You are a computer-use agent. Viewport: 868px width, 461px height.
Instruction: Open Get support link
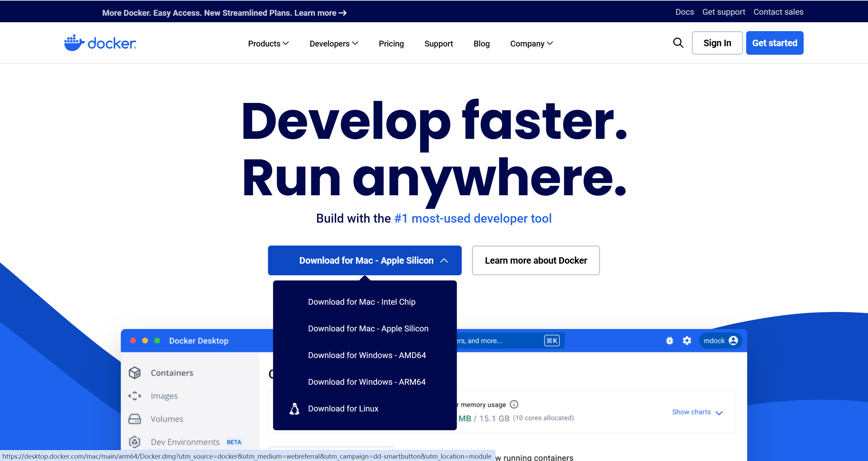coord(724,12)
